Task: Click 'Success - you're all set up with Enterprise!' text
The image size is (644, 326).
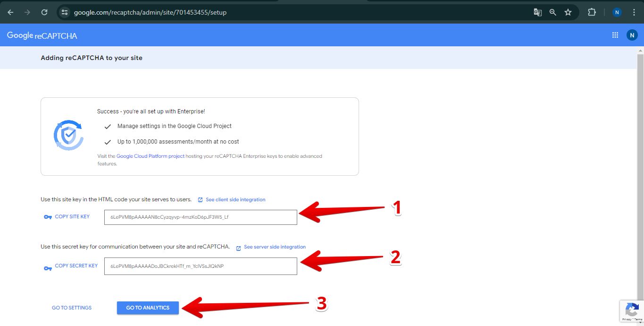Action: (x=151, y=112)
